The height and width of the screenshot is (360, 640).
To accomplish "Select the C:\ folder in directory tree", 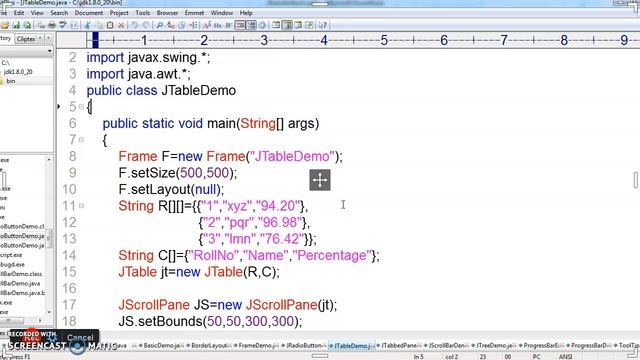I will (5, 62).
